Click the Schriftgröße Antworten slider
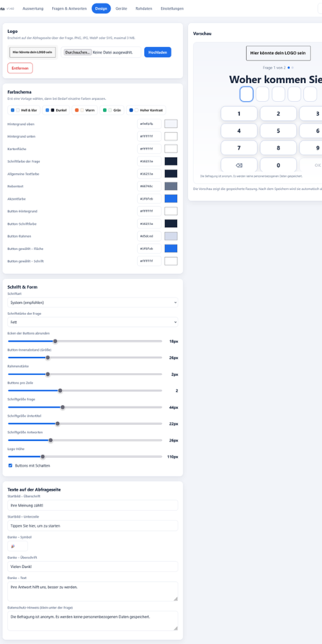Viewport: 322px width, 644px height. (x=85, y=440)
